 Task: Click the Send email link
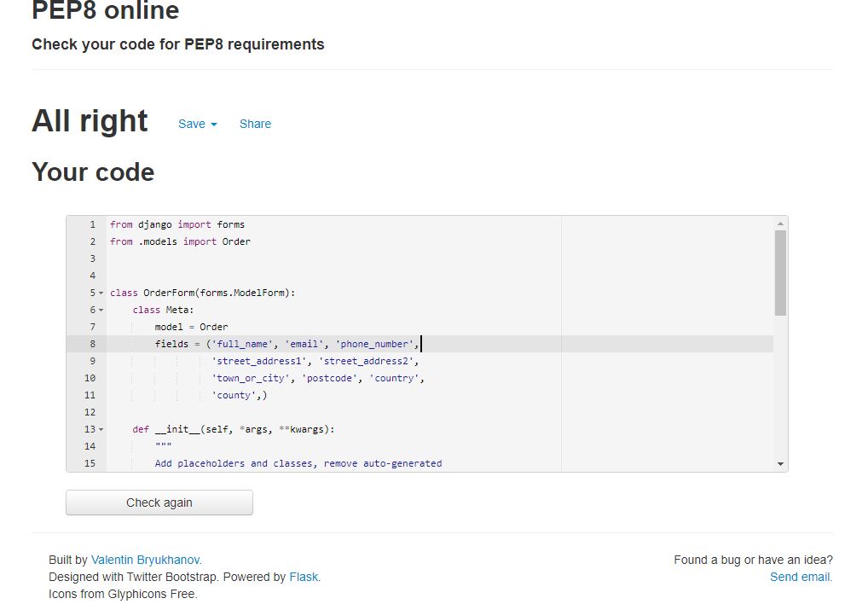click(800, 577)
